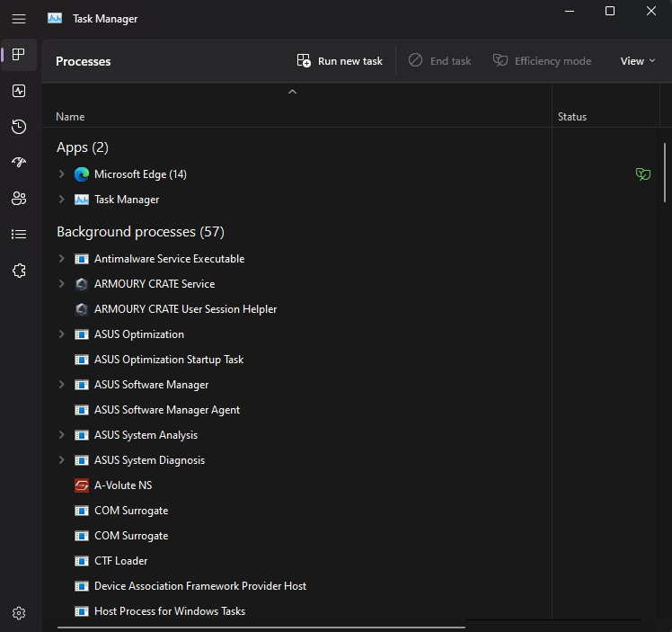672x632 pixels.
Task: Open the Startup apps page icon
Action: pyautogui.click(x=19, y=162)
